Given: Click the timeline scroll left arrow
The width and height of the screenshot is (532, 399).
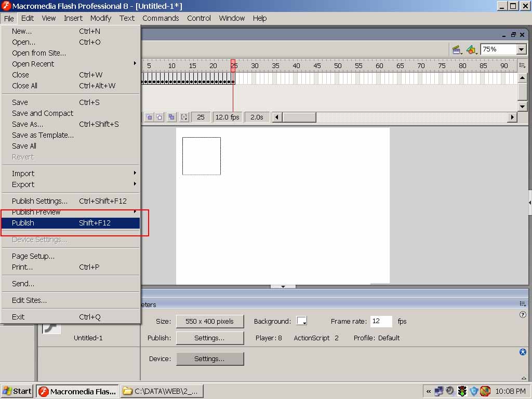Looking at the screenshot, I should click(x=277, y=117).
